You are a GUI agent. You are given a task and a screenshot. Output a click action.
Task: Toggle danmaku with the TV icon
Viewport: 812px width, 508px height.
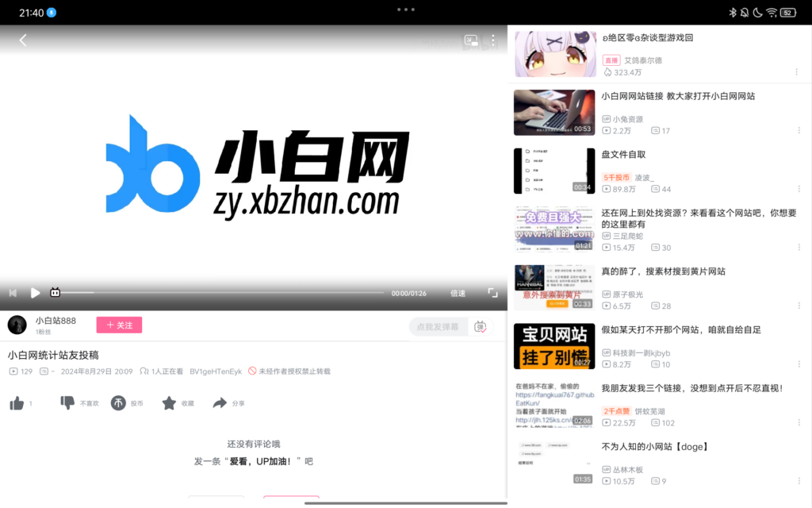tap(54, 292)
